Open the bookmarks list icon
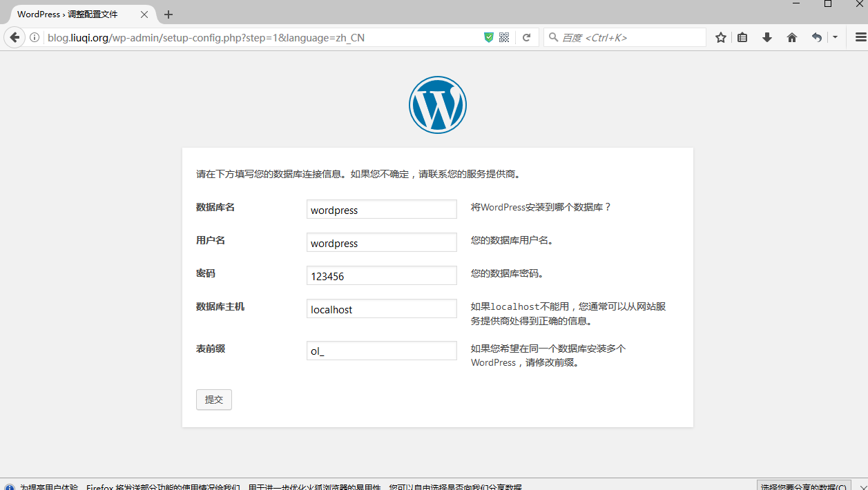This screenshot has height=490, width=868. click(x=742, y=38)
